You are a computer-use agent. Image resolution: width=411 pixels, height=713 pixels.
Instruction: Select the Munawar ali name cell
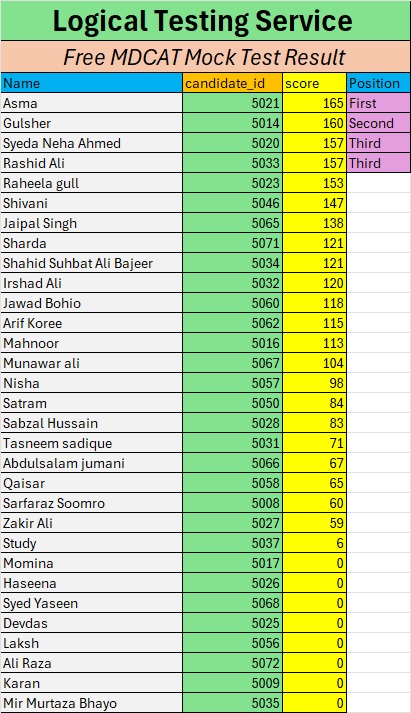click(92, 363)
